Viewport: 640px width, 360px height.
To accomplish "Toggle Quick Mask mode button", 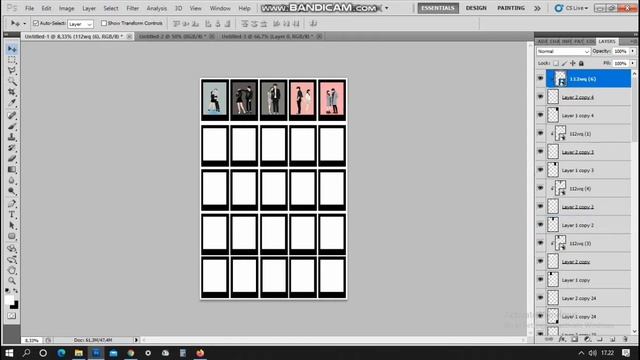I will pyautogui.click(x=12, y=316).
